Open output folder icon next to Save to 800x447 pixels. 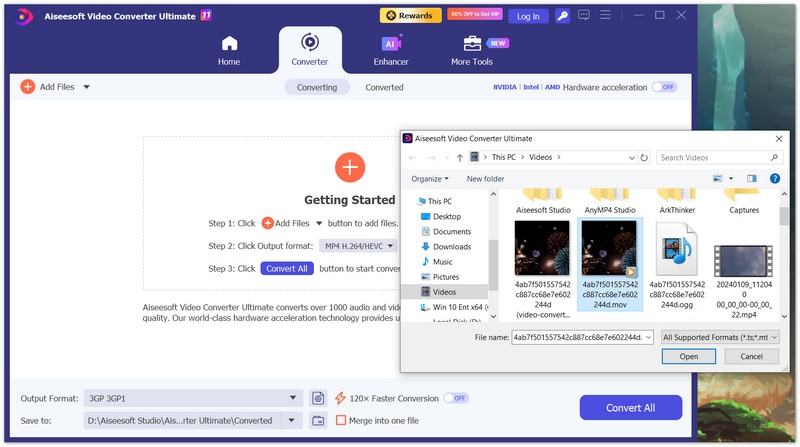[318, 420]
